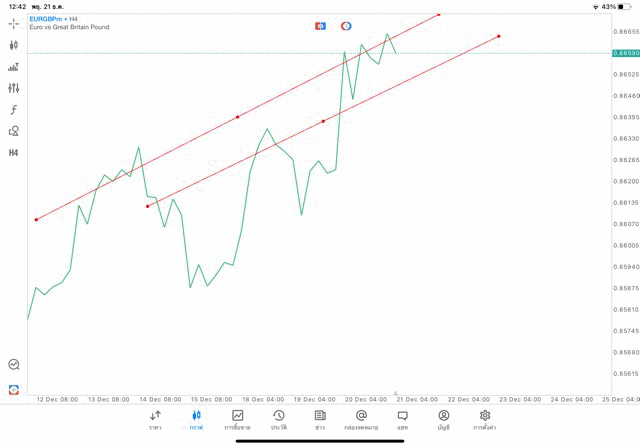Open the news (ข่าว) tab
The width and height of the screenshot is (640, 447).
(x=320, y=419)
